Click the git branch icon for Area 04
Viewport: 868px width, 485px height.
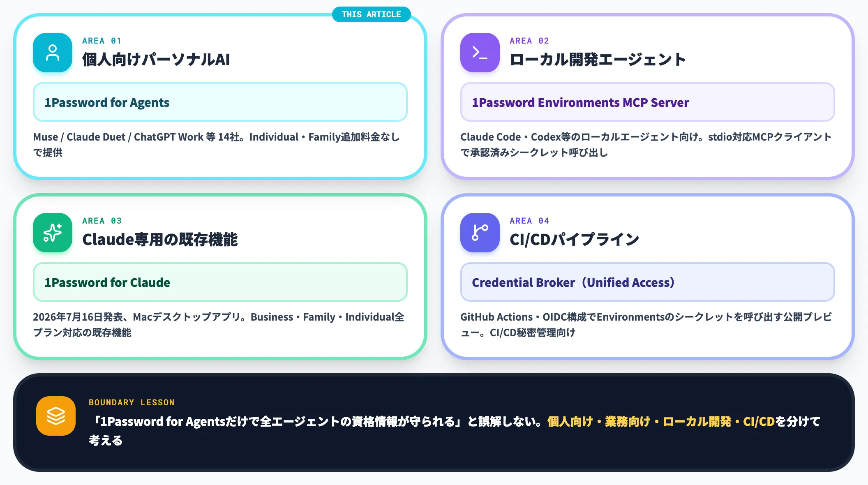[480, 233]
